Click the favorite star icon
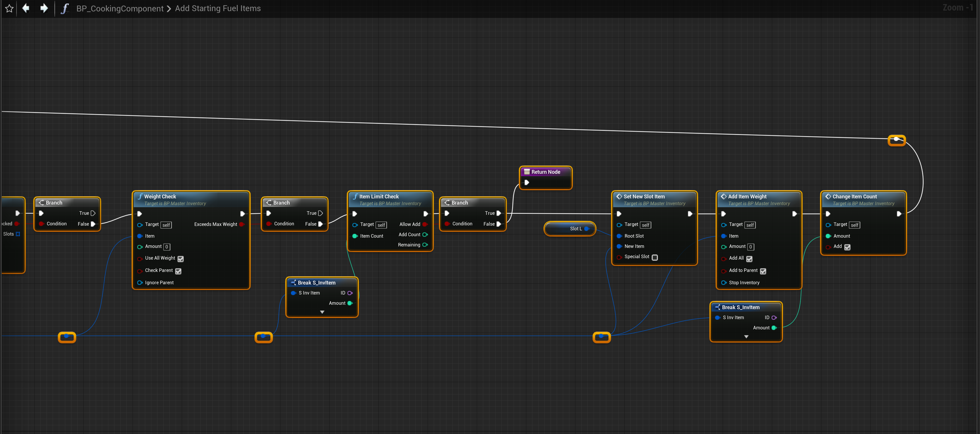This screenshot has width=980, height=434. click(x=9, y=8)
